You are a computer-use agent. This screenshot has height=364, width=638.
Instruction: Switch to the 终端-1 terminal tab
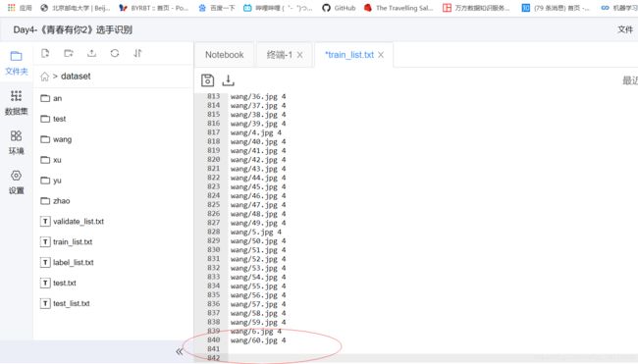pyautogui.click(x=279, y=55)
